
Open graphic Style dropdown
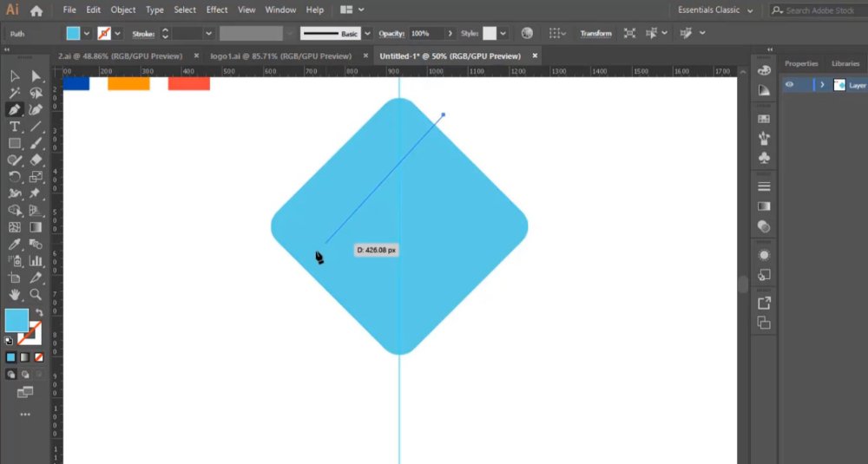503,34
